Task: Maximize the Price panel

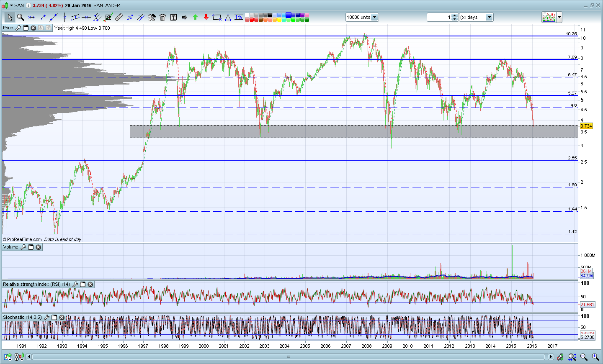Action: coord(26,28)
